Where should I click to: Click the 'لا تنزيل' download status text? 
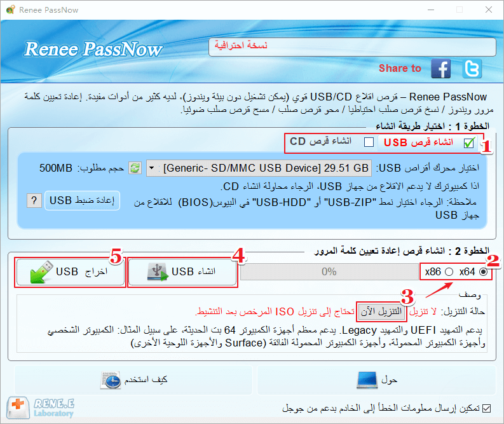[x=423, y=311]
